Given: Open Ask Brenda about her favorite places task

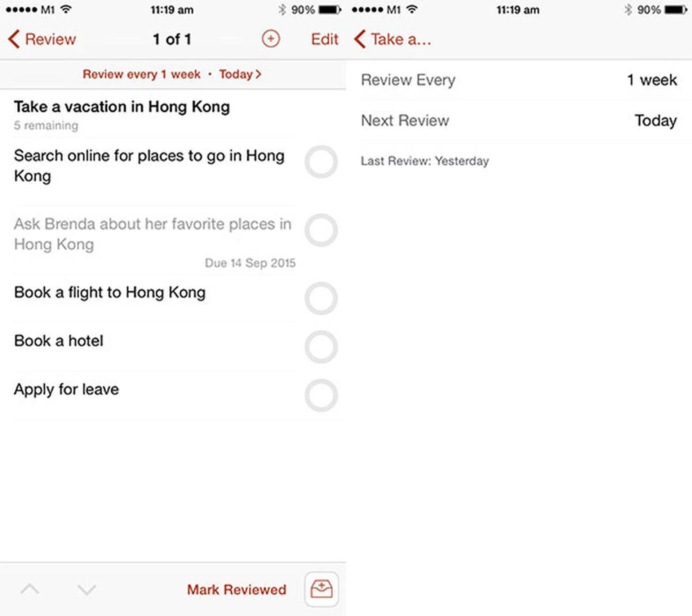Looking at the screenshot, I should click(x=153, y=234).
